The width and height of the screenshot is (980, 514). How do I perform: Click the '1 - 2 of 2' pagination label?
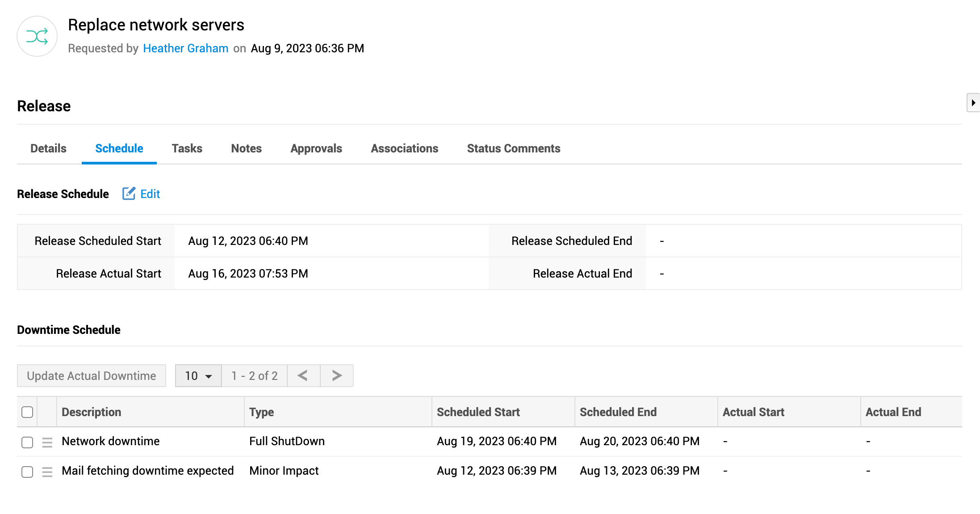tap(255, 375)
